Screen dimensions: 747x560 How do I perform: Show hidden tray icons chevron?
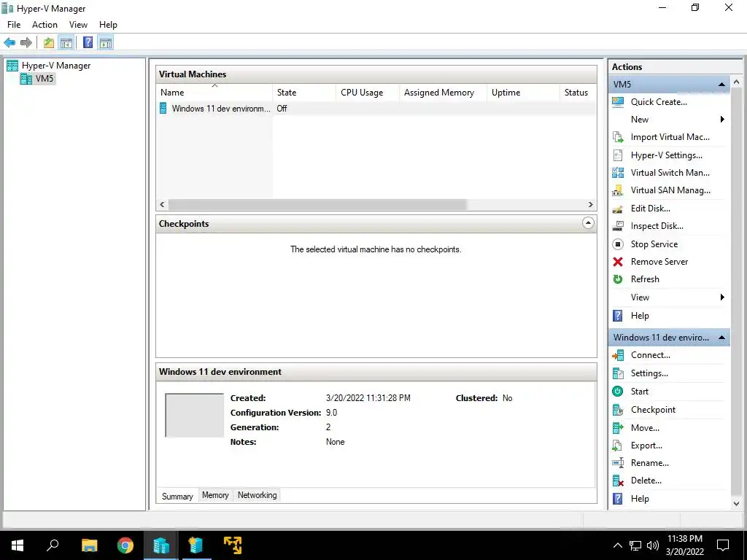pos(617,545)
